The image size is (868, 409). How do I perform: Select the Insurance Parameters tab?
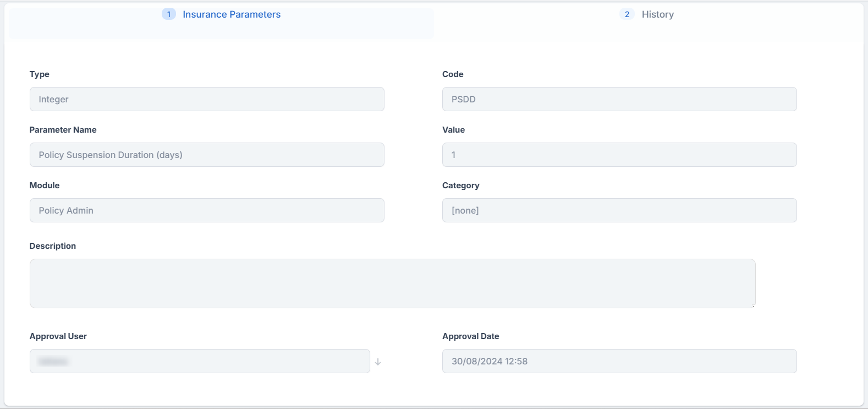232,14
